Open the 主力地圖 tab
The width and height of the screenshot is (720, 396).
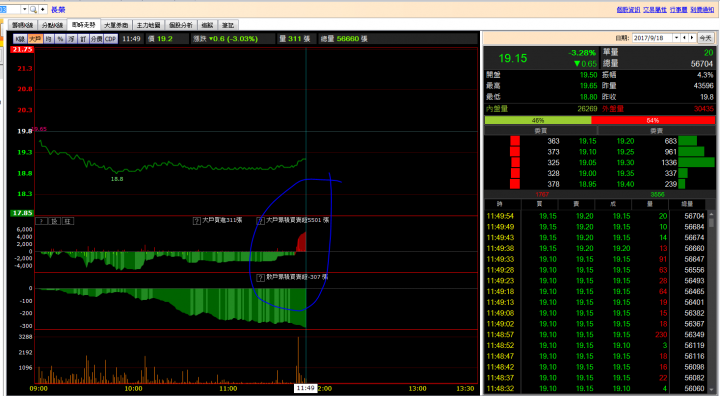(x=148, y=25)
